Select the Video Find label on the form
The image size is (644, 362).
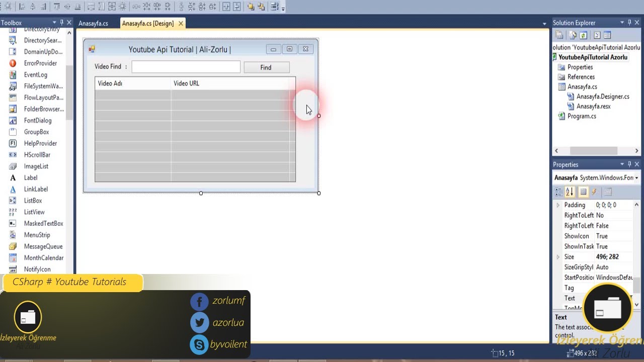(111, 66)
